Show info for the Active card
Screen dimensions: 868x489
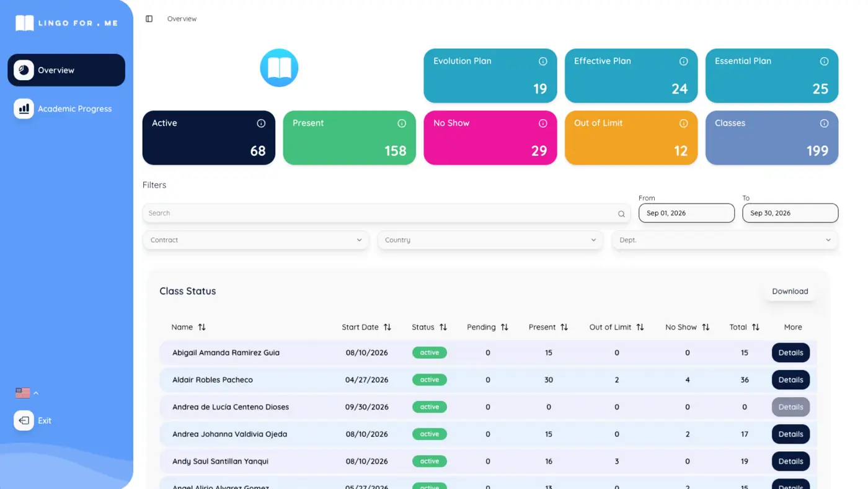(261, 123)
